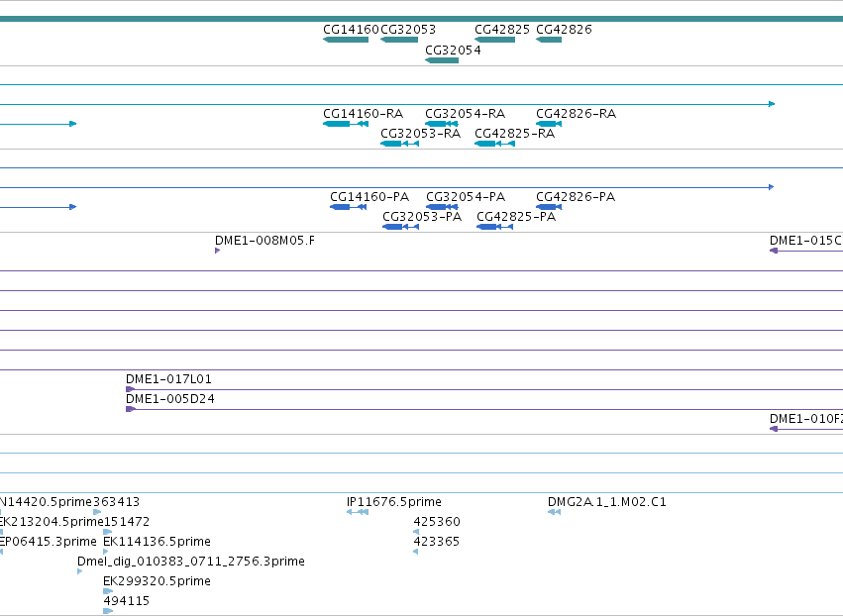Click the EK299320.5prime arrow glyph

coord(108,591)
